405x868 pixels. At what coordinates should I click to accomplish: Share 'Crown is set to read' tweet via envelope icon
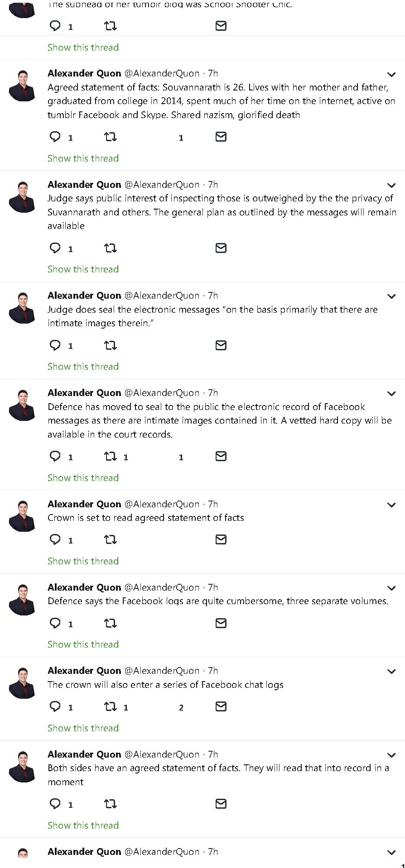tap(221, 539)
